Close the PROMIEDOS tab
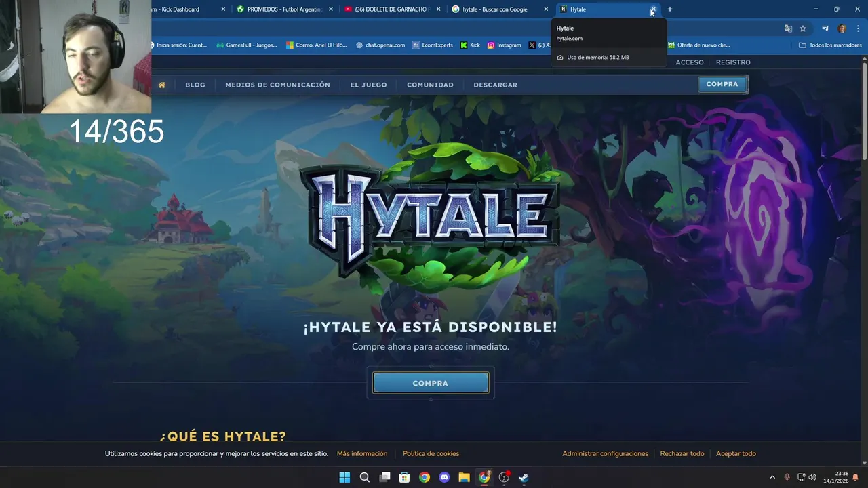The height and width of the screenshot is (488, 868). [331, 9]
